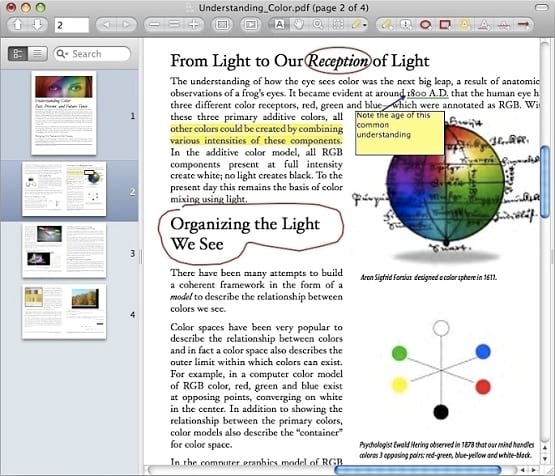The height and width of the screenshot is (476, 555).
Task: Open page 4 thumbnail
Action: 64,312
